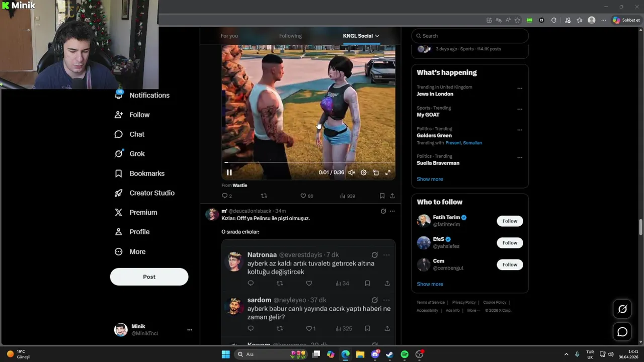Viewport: 644px width, 362px height.
Task: Open Discord from the taskbar
Action: pos(375,354)
